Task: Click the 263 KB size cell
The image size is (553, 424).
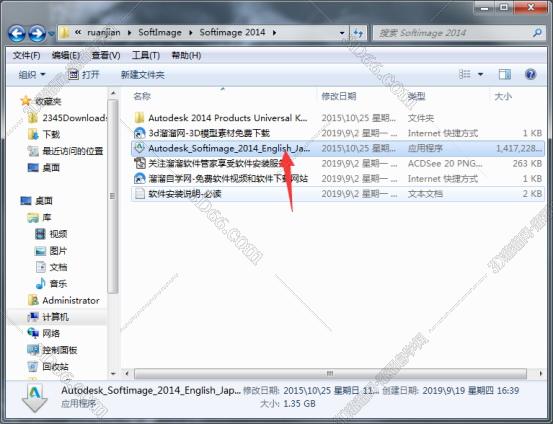Action: pyautogui.click(x=527, y=163)
